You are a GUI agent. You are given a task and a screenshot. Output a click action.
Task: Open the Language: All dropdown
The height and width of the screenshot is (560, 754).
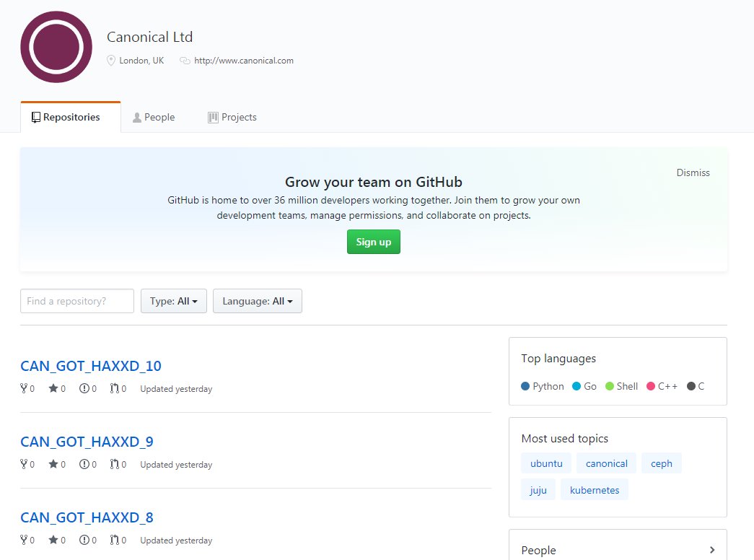[x=258, y=301]
